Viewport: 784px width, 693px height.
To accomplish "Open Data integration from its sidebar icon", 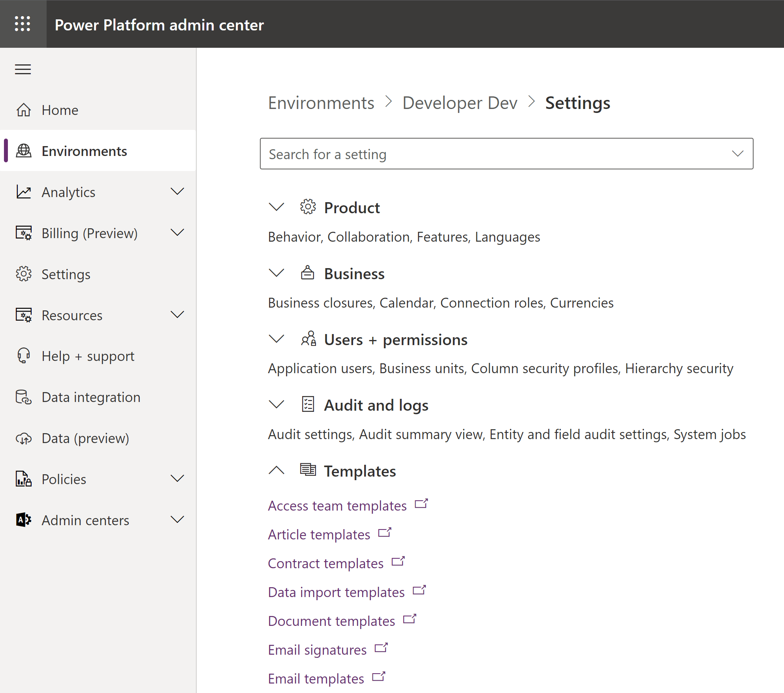I will (x=23, y=397).
